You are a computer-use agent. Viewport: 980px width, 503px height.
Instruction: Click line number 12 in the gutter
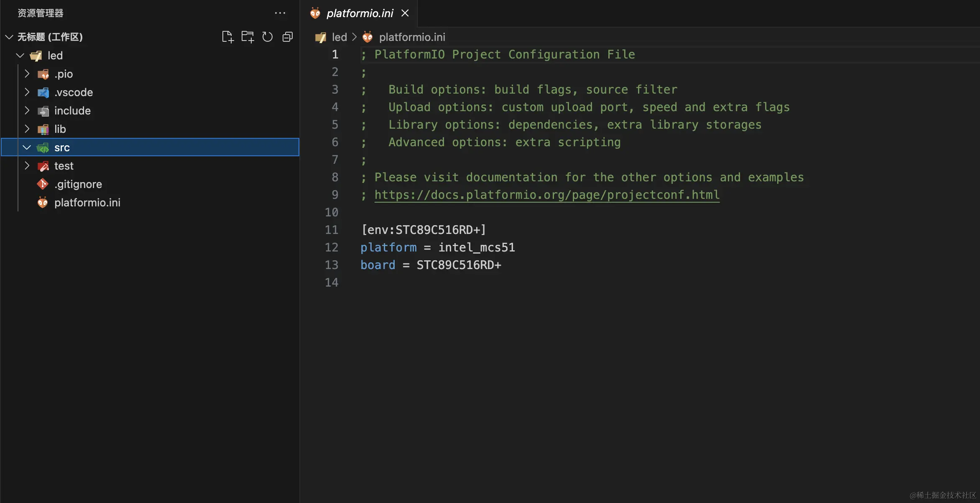click(332, 247)
